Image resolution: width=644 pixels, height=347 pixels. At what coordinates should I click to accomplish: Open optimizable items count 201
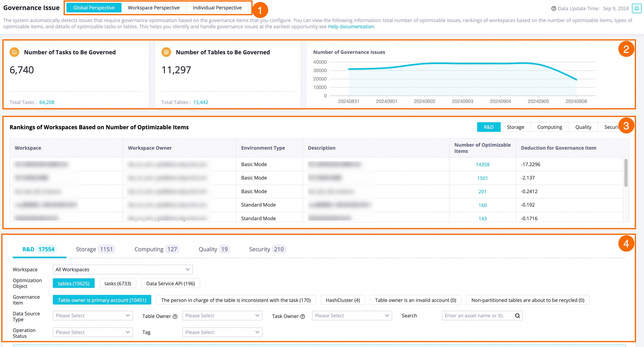click(x=482, y=192)
